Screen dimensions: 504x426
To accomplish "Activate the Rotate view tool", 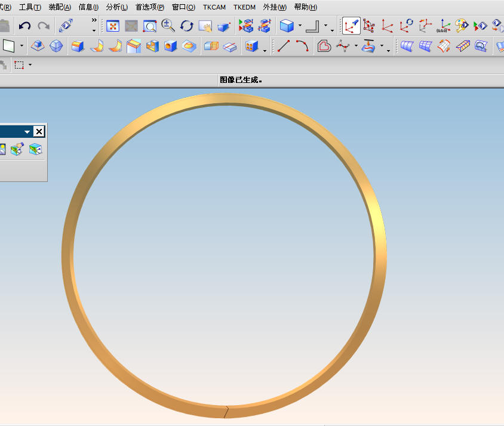I will tap(186, 26).
